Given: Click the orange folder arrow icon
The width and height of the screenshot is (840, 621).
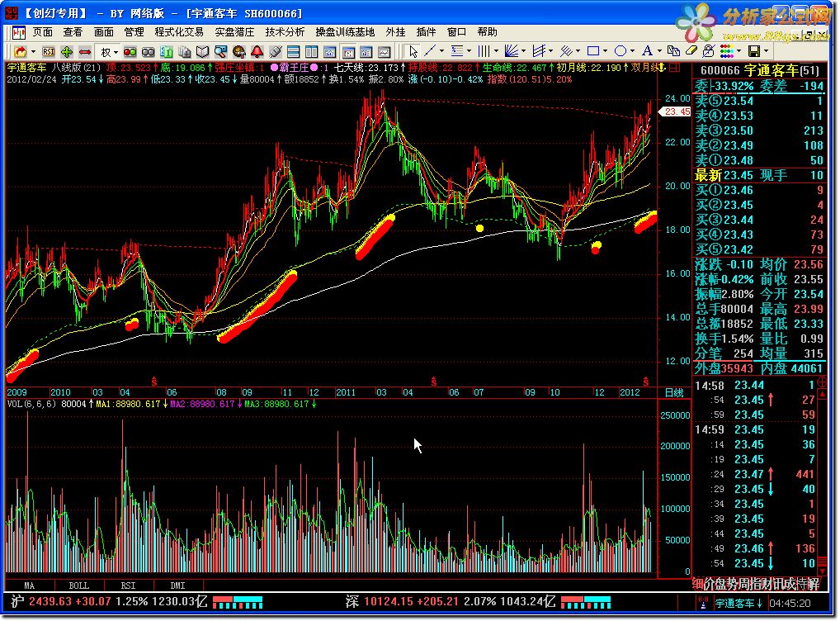Looking at the screenshot, I should [21, 52].
